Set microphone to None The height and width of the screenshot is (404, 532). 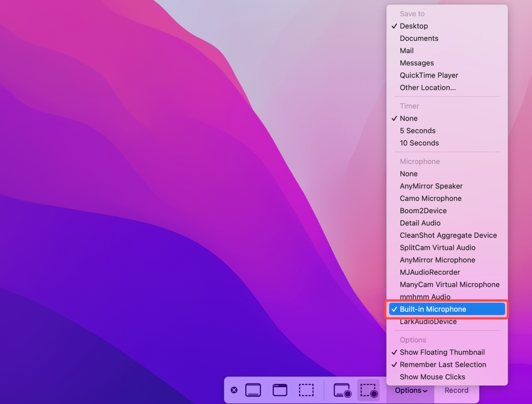point(409,174)
